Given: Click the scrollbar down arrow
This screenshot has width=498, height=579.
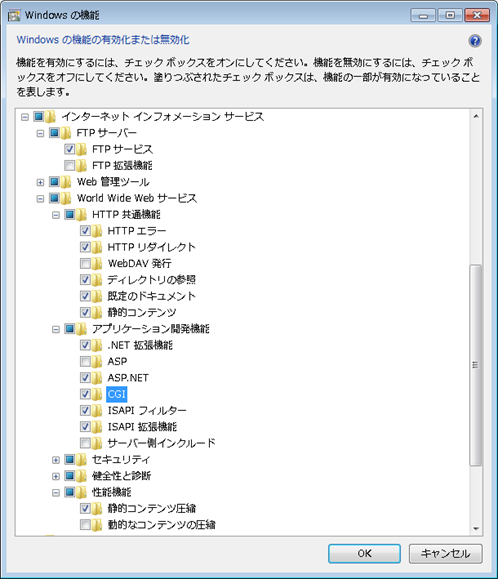Looking at the screenshot, I should coord(476,529).
